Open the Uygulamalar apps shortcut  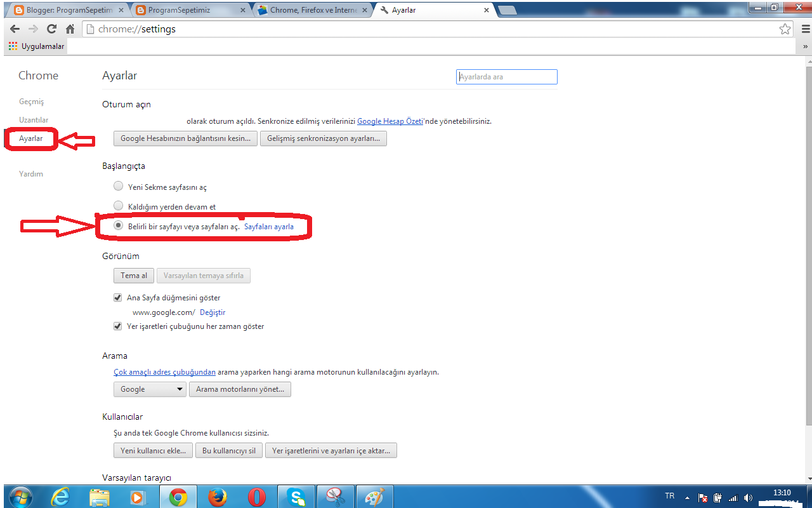click(x=36, y=46)
